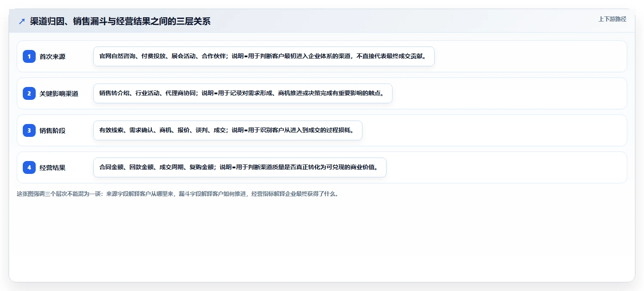
Task: Click the description box starting 有效线索
Action: click(228, 130)
